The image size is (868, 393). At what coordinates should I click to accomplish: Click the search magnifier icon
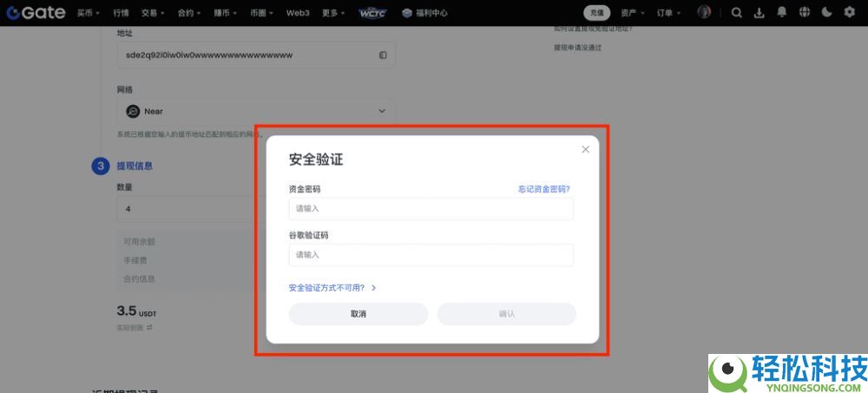coord(736,13)
